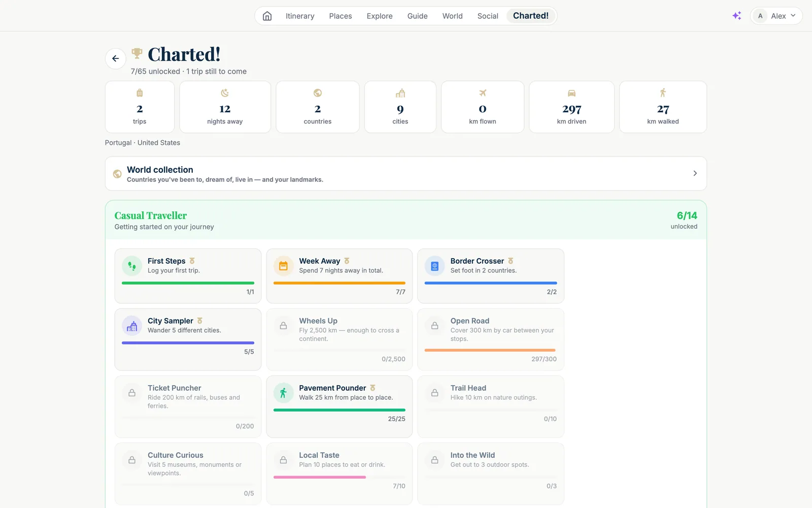The height and width of the screenshot is (508, 812).
Task: Click the medal icon next to First Steps
Action: [192, 261]
